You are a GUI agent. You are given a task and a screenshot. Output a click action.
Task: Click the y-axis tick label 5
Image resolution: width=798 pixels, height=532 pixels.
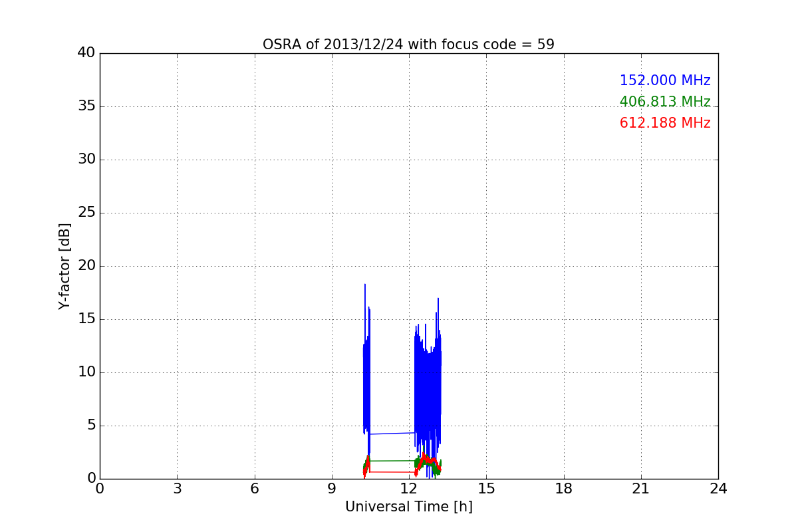(x=90, y=426)
